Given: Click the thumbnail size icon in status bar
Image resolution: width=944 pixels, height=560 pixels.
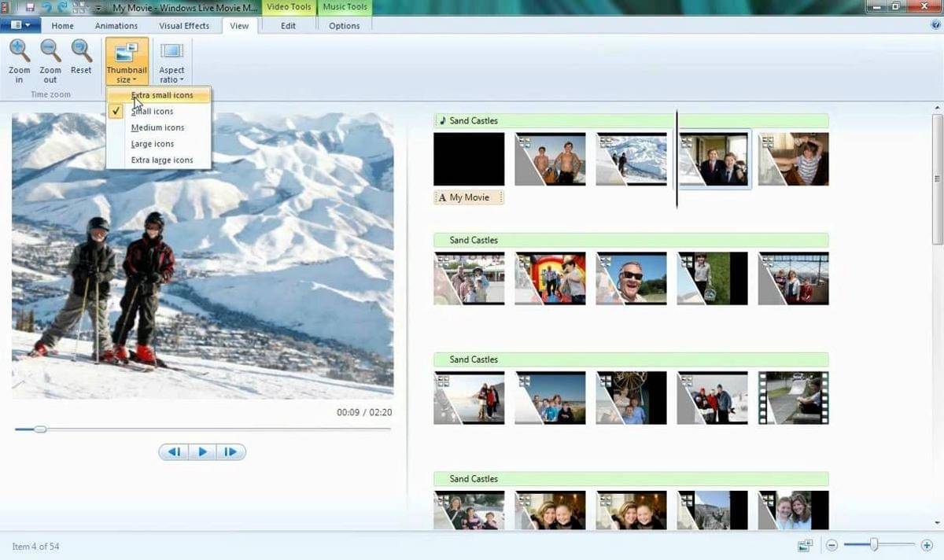Looking at the screenshot, I should tap(805, 545).
